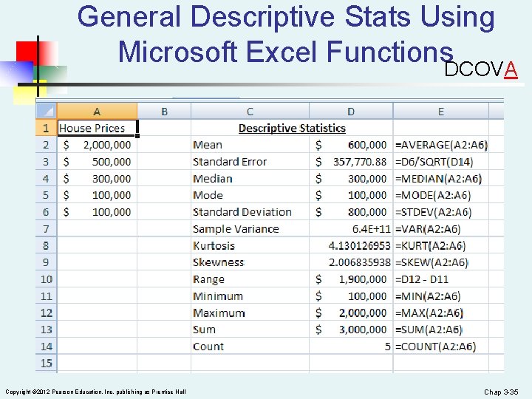Select column C header

tap(250, 112)
